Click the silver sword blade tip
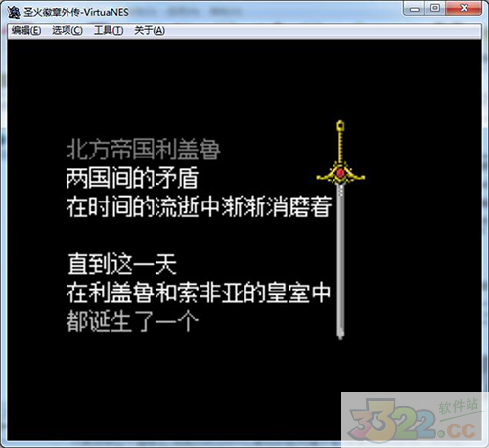The width and height of the screenshot is (489, 448). coord(340,334)
